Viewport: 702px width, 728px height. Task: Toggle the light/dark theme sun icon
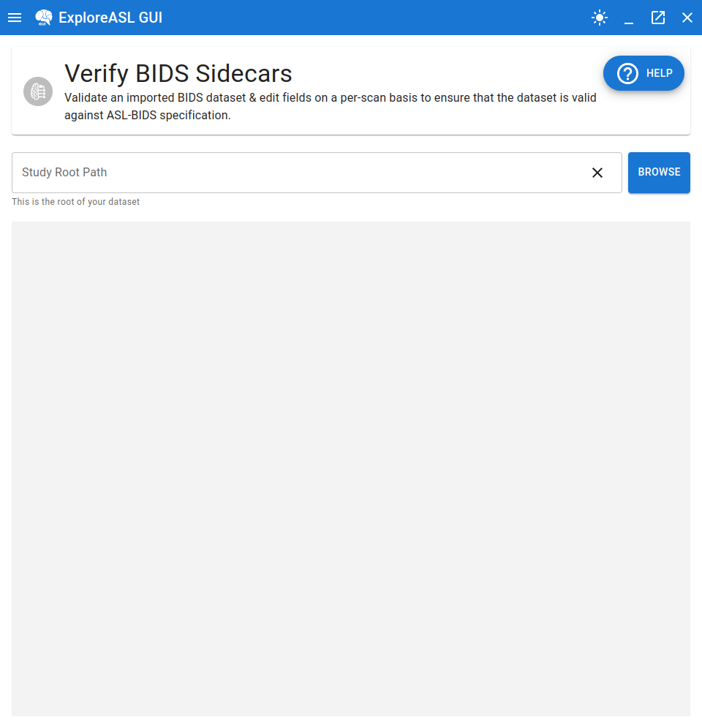pyautogui.click(x=600, y=18)
